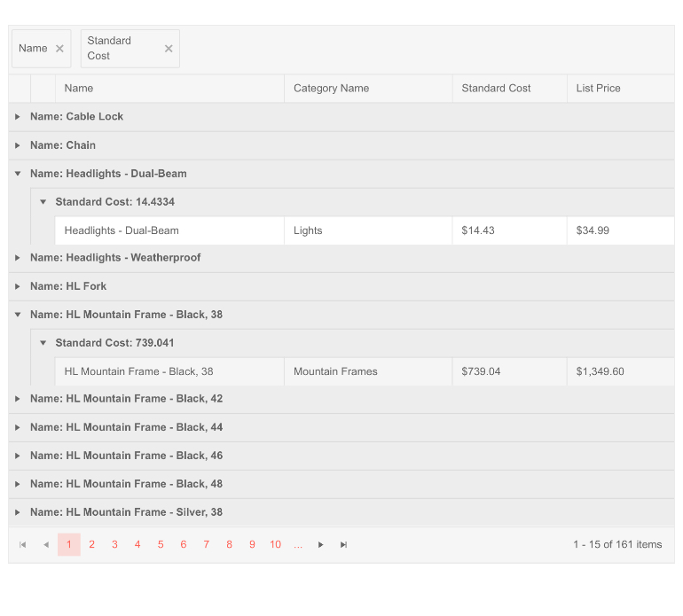Open page 3 in the pager
The image size is (683, 616).
click(x=114, y=544)
